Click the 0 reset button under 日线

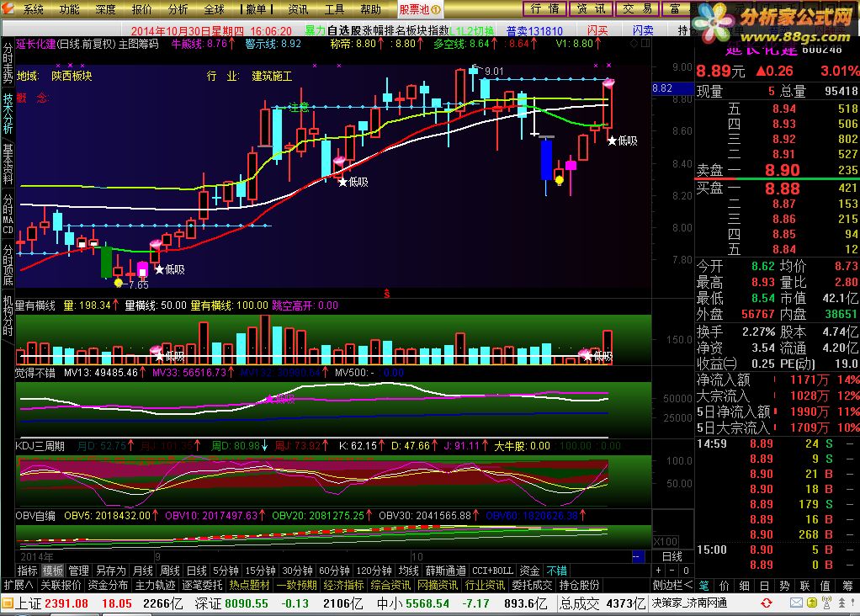686,571
